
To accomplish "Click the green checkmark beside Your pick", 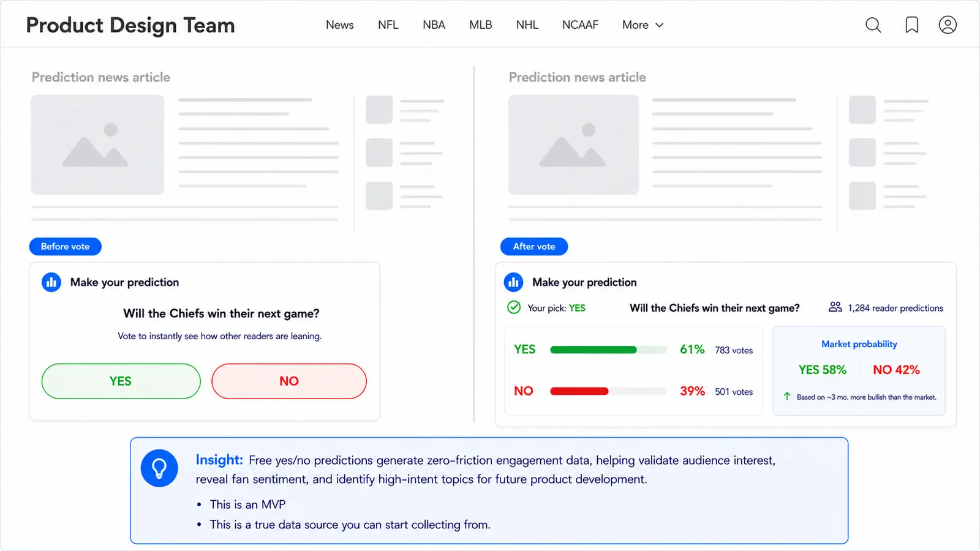I will (x=514, y=307).
